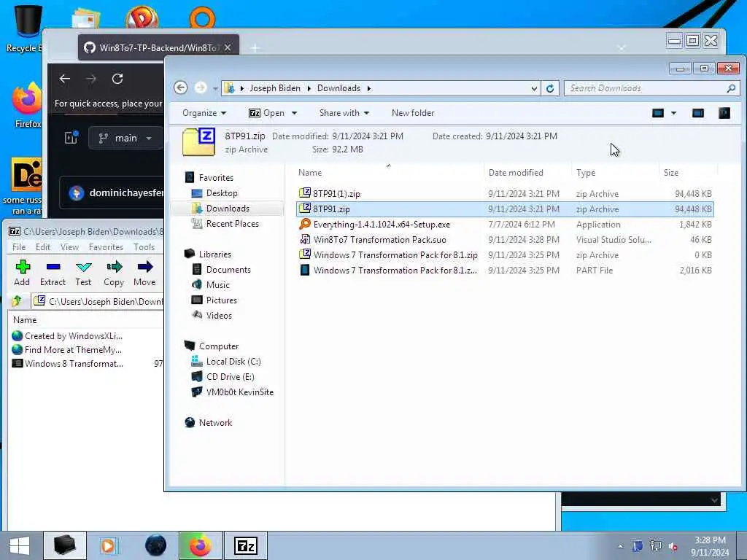This screenshot has width=747, height=560.
Task: Reload the page in Firefox window
Action: click(117, 79)
